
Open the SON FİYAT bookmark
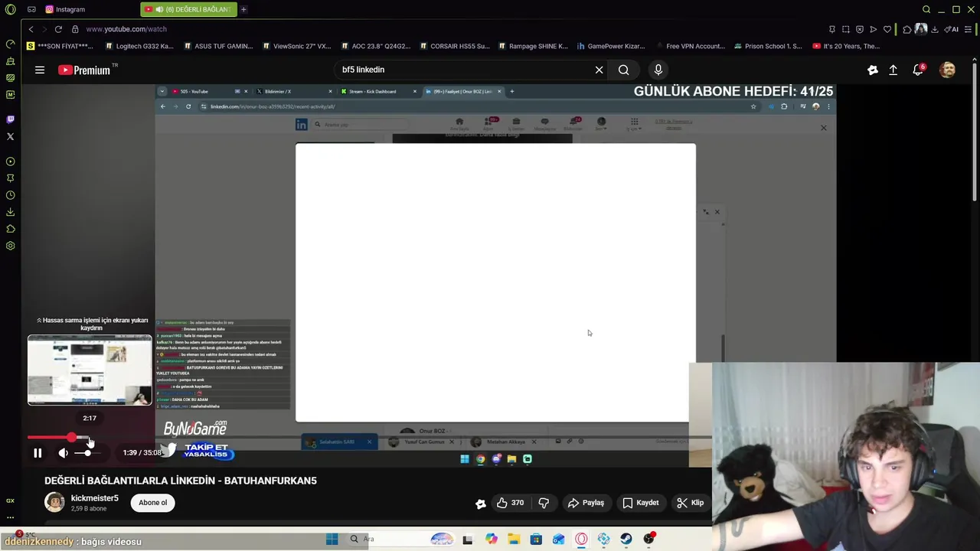pos(60,46)
